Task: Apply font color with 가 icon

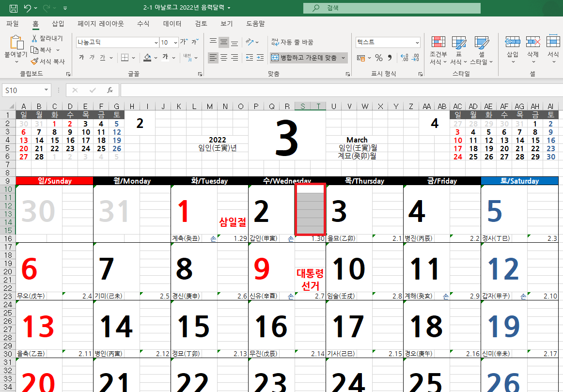Action: [x=165, y=57]
